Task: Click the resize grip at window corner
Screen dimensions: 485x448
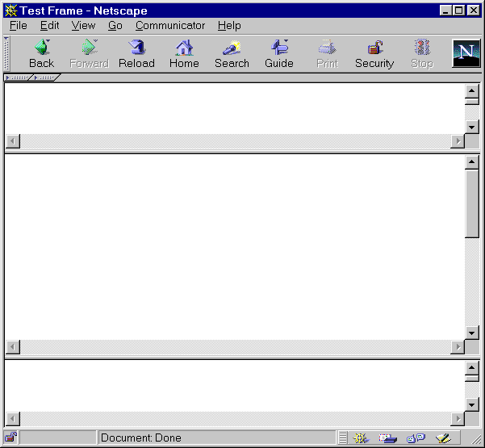Action: click(475, 439)
